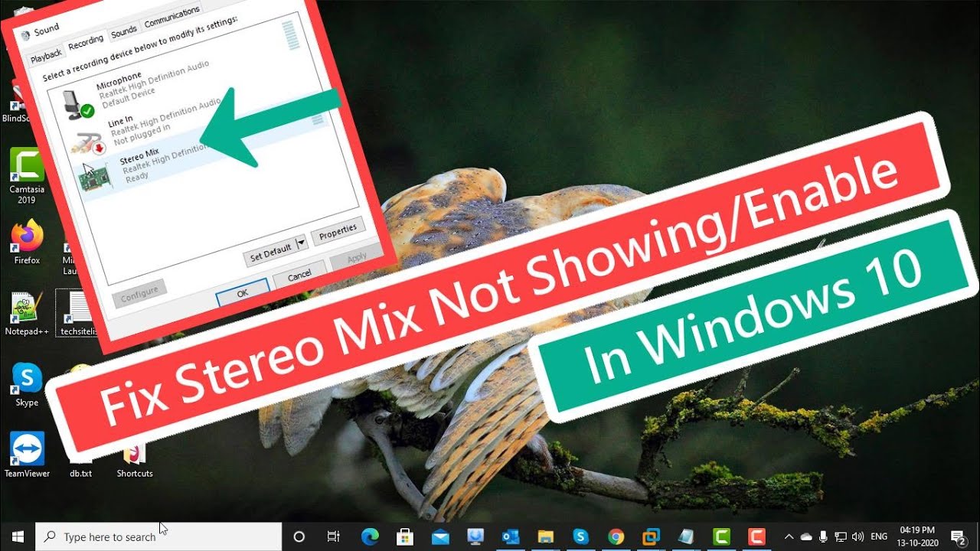Open Outlook from the taskbar
The height and width of the screenshot is (551, 980).
[511, 536]
